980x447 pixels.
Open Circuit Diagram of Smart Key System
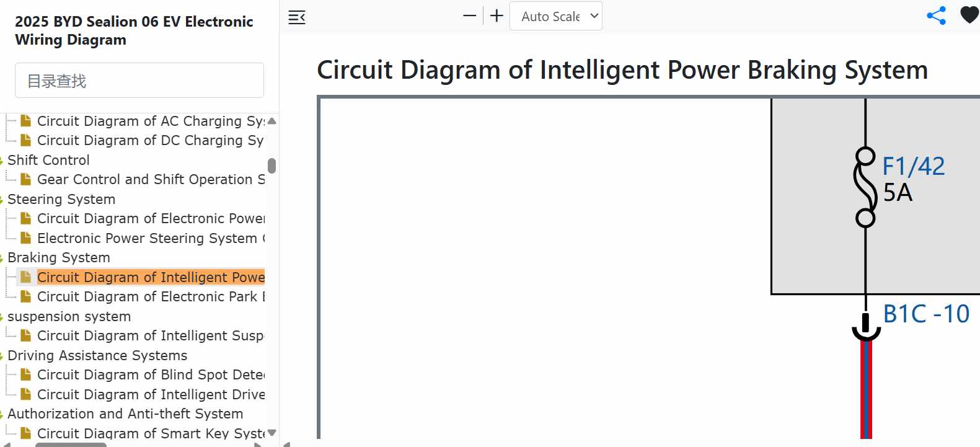click(x=151, y=433)
